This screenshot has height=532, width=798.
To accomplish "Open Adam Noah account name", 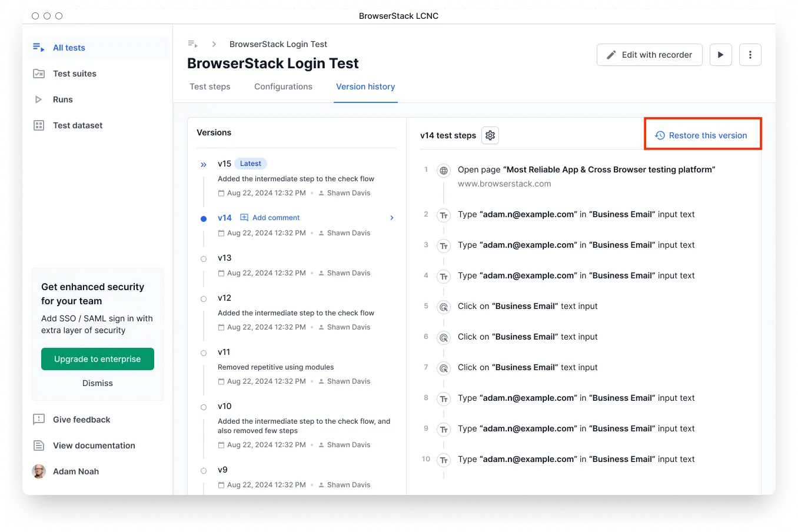I will 76,471.
